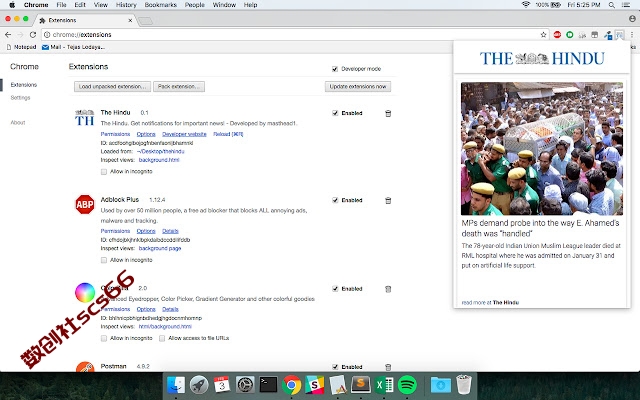Uncheck Enabled for the color picker extension
This screenshot has height=400, width=640.
pos(335,289)
